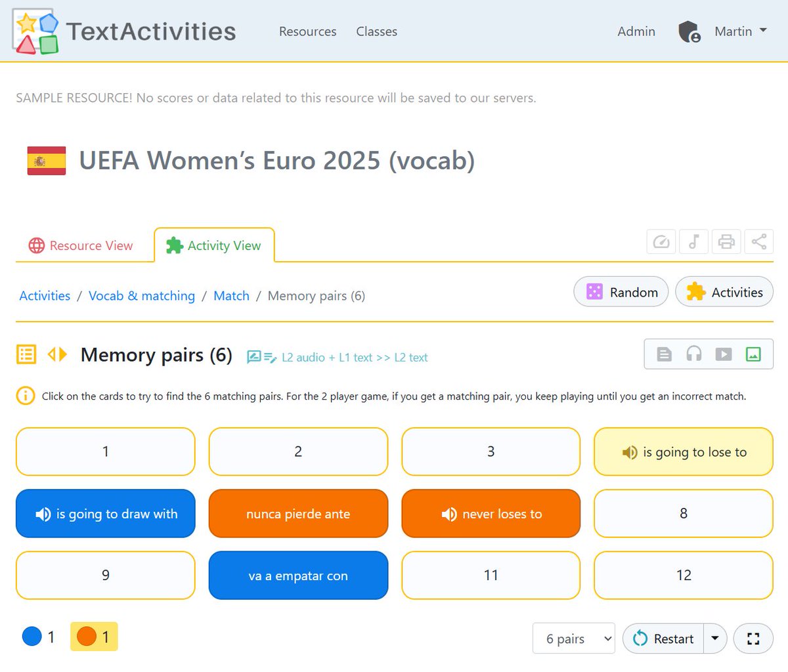788x672 pixels.
Task: Open the Classes page
Action: pyautogui.click(x=376, y=31)
